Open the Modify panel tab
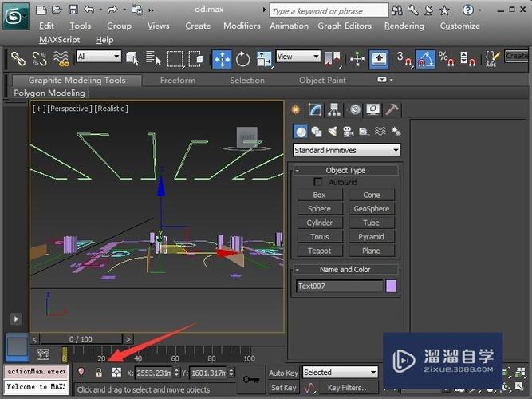Viewport: 532px width, 399px height. tap(316, 110)
